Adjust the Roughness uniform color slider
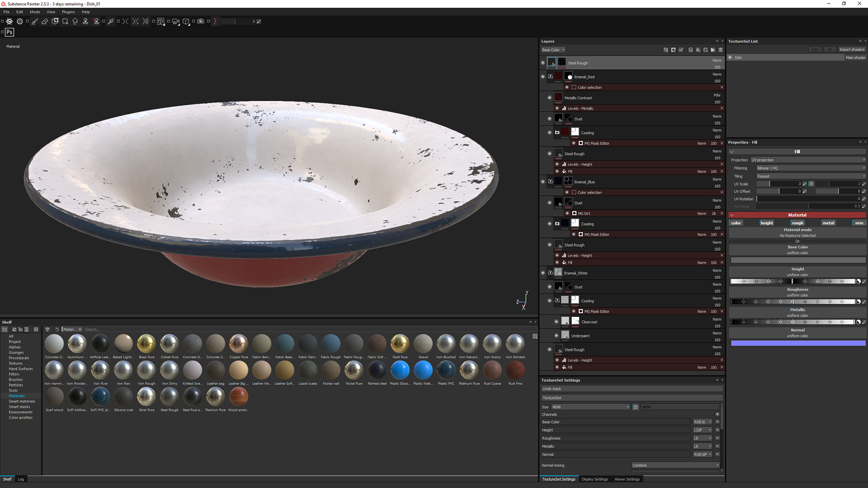Screen dimensions: 868x488 click(793, 301)
